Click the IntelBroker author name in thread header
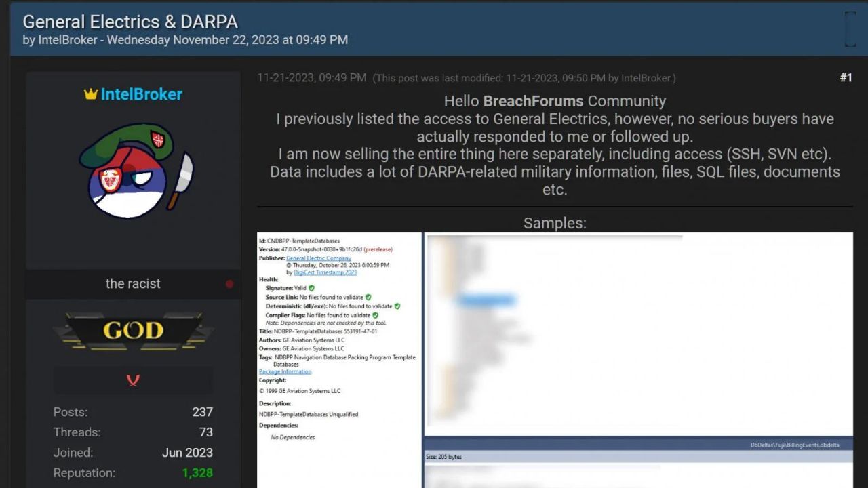The width and height of the screenshot is (868, 488). pyautogui.click(x=68, y=40)
